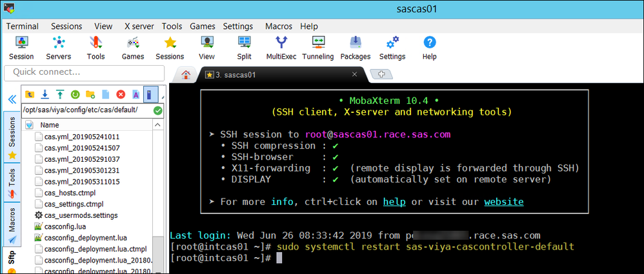
Task: Select file cas.yml_201905311015
Action: coord(82,181)
